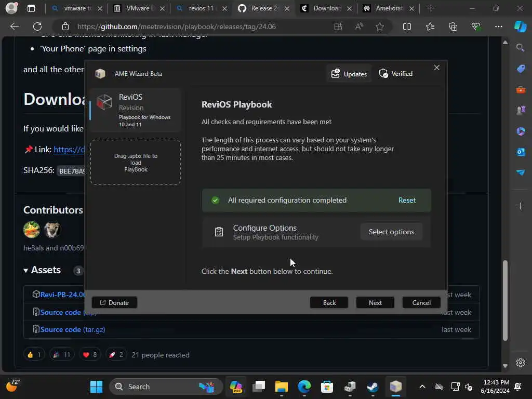Open Select options for Configure Options
532x399 pixels.
(391, 232)
